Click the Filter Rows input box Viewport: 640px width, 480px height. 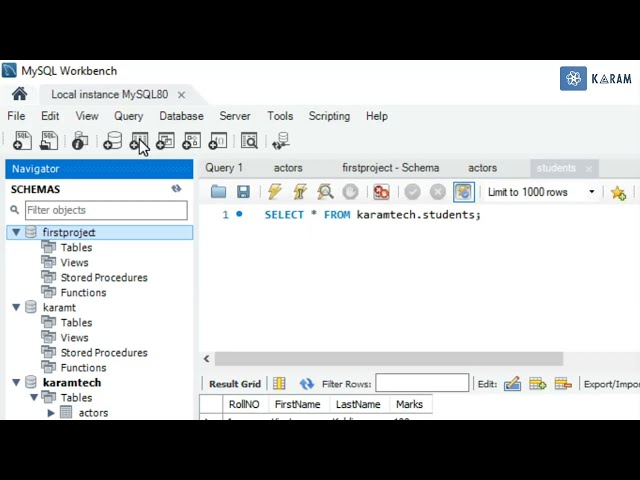(422, 383)
